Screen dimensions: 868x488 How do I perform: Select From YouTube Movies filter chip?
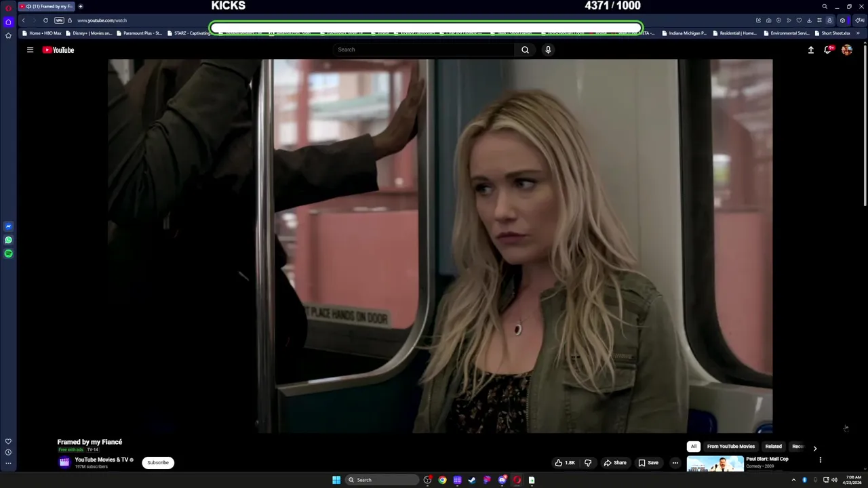tap(730, 447)
